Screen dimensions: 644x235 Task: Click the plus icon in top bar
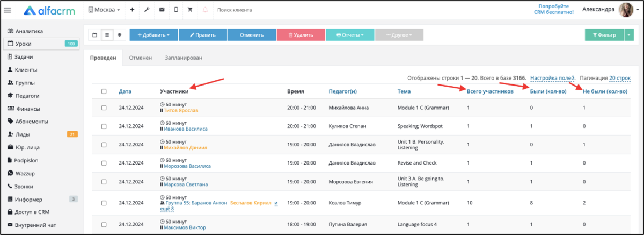[132, 10]
